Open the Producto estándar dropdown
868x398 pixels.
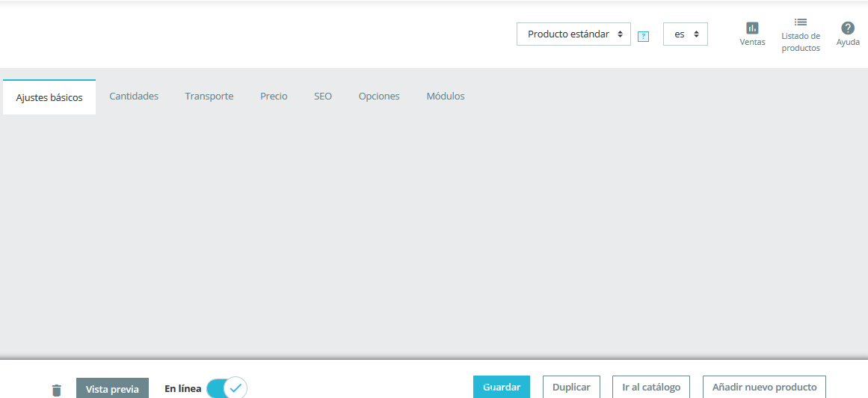pos(573,34)
